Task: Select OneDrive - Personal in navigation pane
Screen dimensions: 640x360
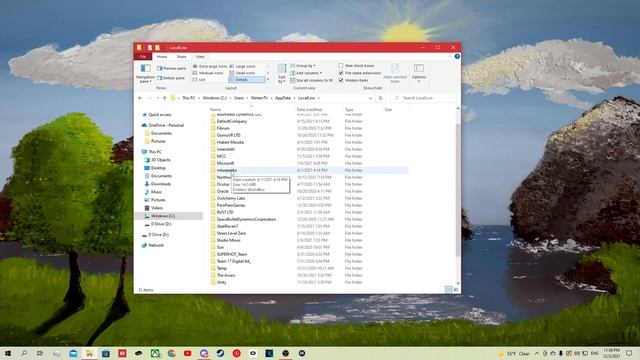Action: 166,125
